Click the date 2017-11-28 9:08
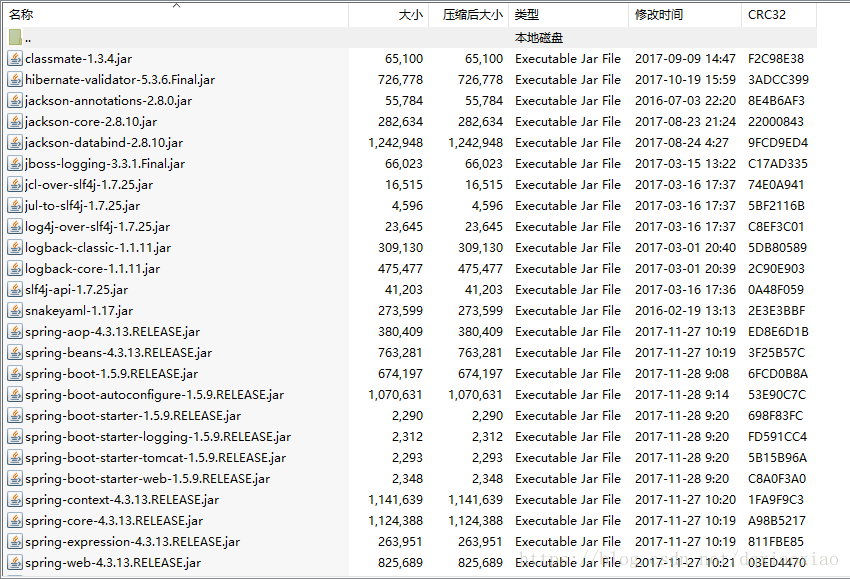This screenshot has width=850, height=579. [x=681, y=374]
